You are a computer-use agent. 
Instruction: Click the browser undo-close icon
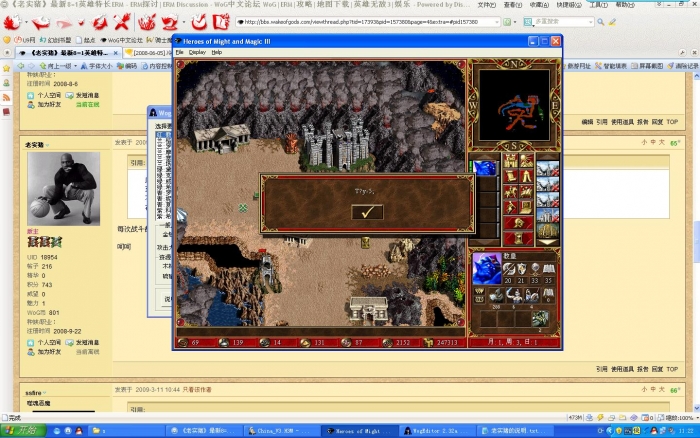pyautogui.click(x=170, y=21)
